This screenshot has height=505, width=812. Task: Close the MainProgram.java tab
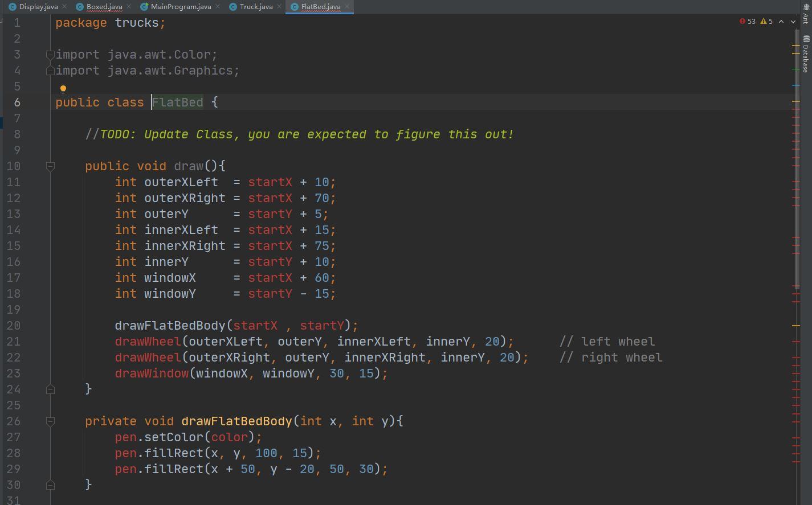[x=218, y=7]
